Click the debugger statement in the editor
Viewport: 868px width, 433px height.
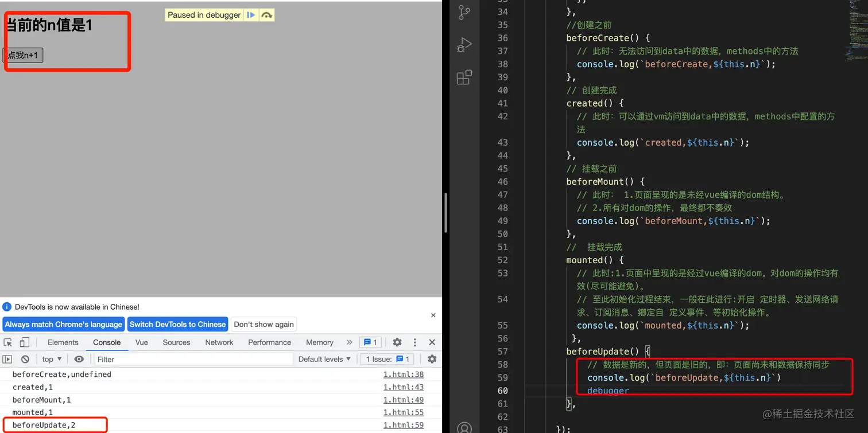click(608, 391)
